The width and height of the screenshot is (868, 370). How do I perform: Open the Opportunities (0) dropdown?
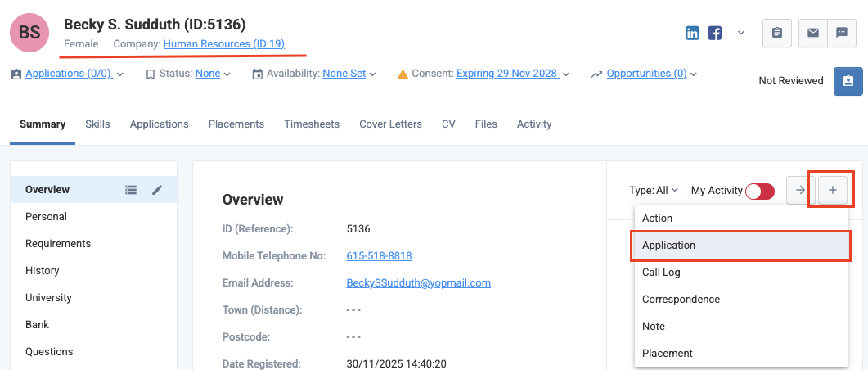(651, 73)
